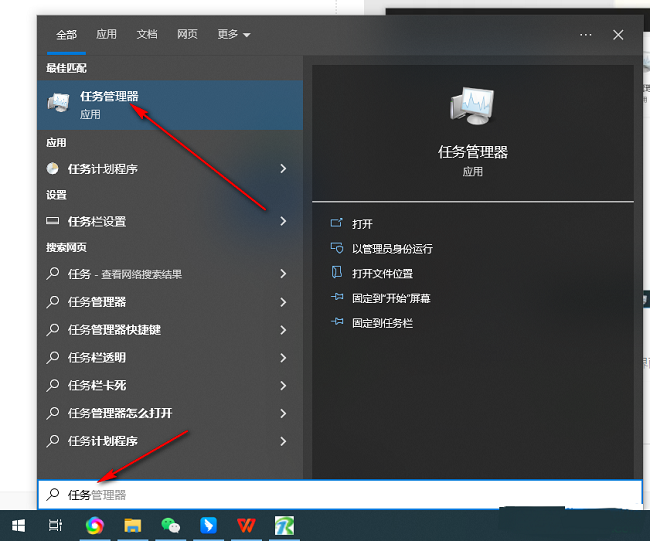Click the file location icon beside 打开文件位置
This screenshot has height=541, width=650.
pyautogui.click(x=337, y=272)
